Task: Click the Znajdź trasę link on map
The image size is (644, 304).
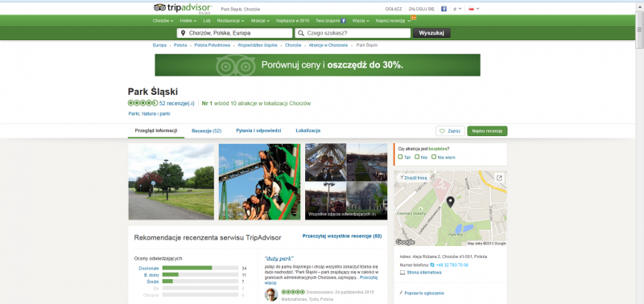Action: click(415, 178)
